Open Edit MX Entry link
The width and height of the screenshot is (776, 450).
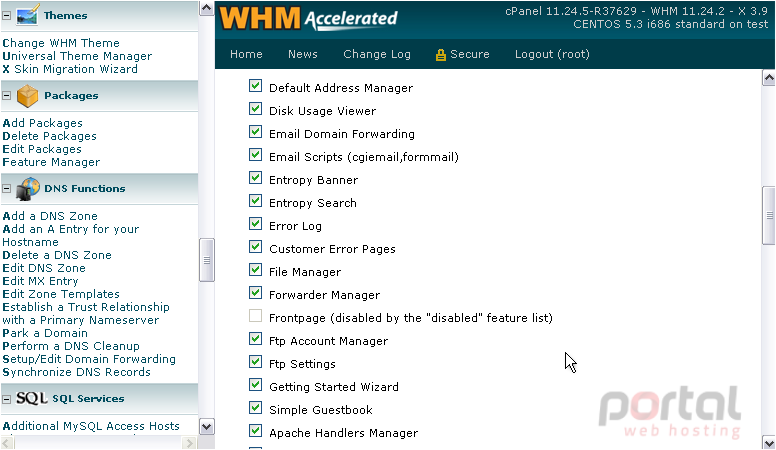pyautogui.click(x=40, y=281)
